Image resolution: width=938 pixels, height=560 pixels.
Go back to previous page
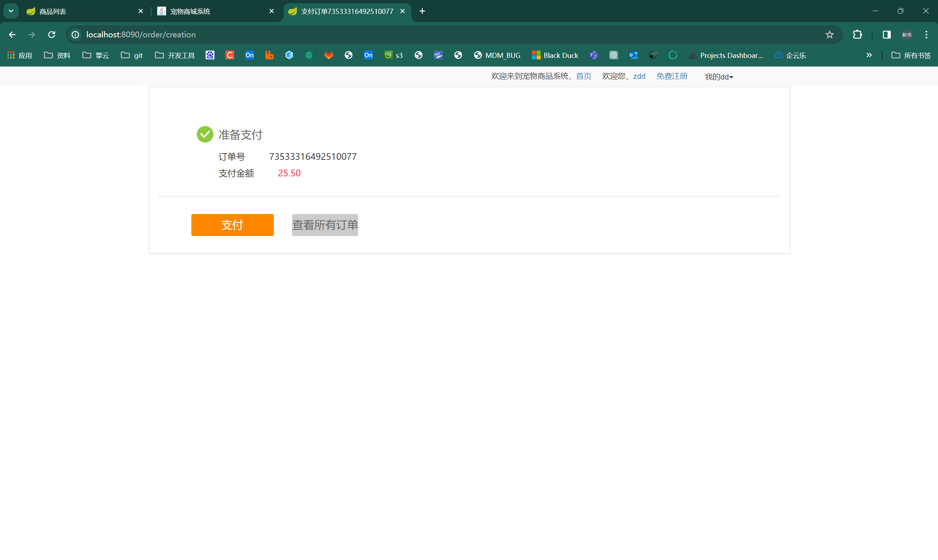(12, 35)
